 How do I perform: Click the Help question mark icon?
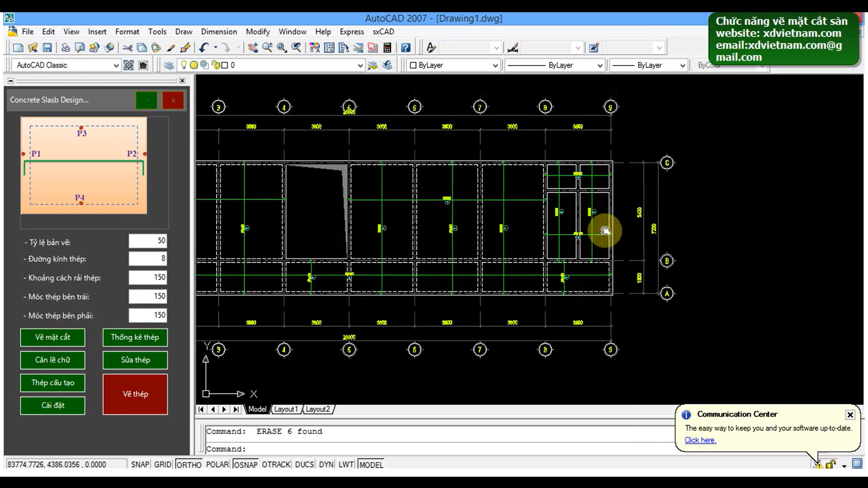pyautogui.click(x=406, y=47)
